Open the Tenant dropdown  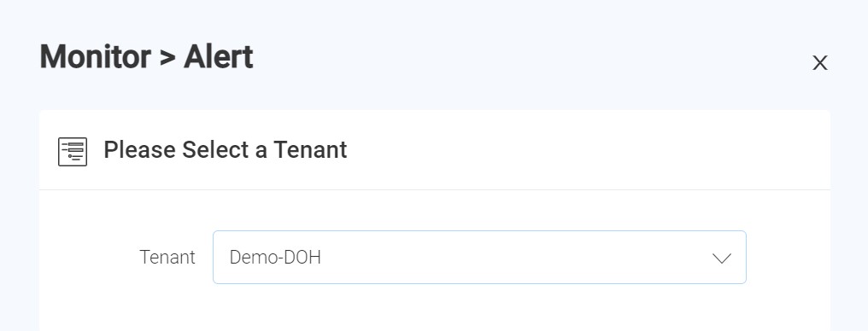point(479,258)
